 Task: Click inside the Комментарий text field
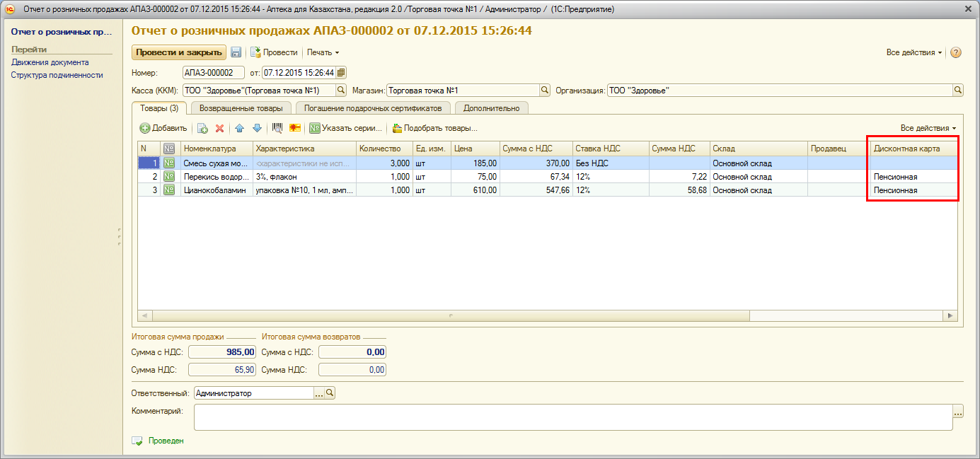click(572, 417)
